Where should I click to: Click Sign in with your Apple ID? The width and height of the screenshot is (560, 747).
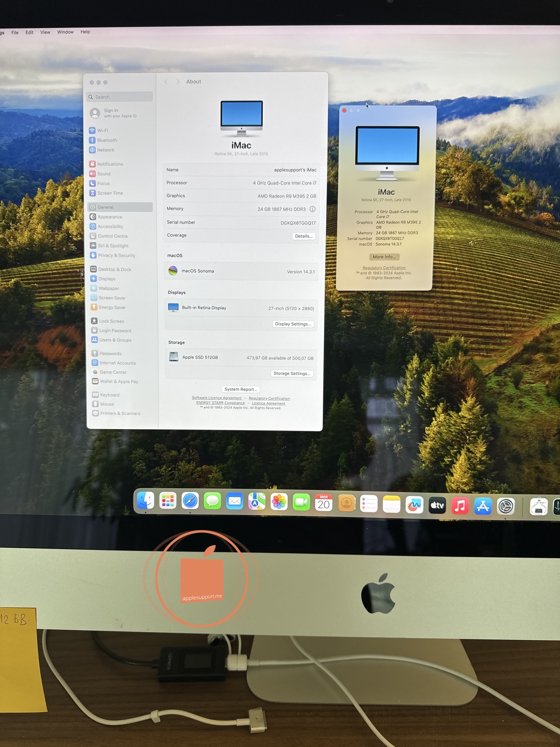coord(113,113)
